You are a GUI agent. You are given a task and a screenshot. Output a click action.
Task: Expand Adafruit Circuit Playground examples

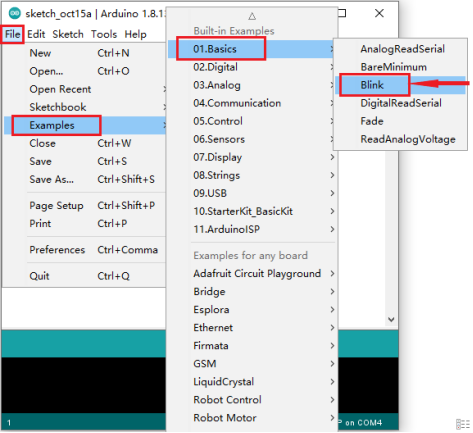click(x=252, y=273)
